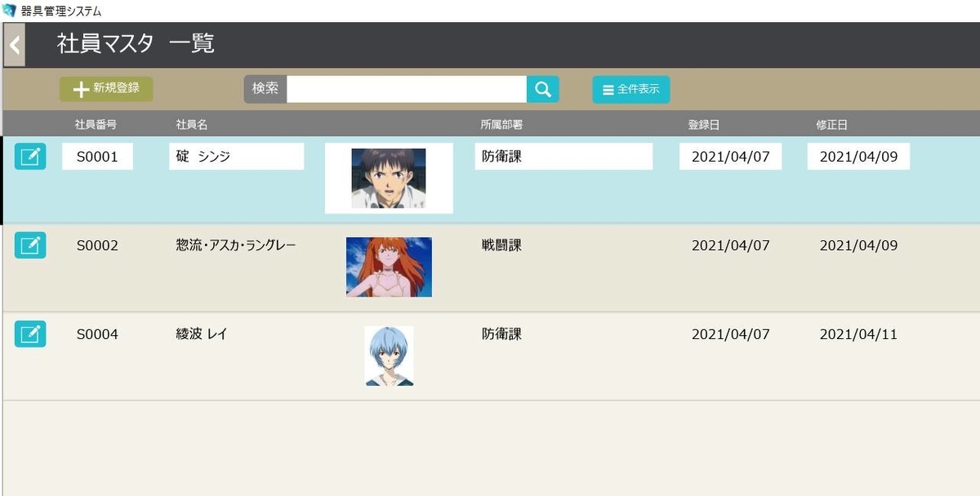Image resolution: width=980 pixels, height=496 pixels.
Task: Click the 修正日 column header
Action: [x=831, y=125]
